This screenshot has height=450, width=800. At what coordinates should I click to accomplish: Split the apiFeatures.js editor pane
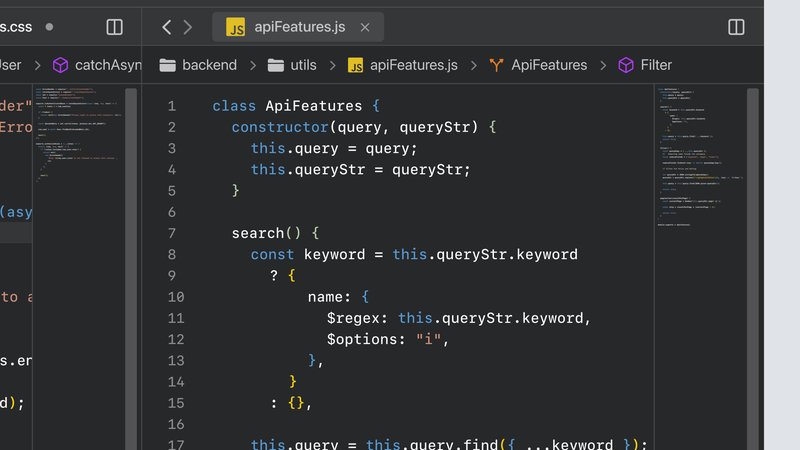point(736,27)
